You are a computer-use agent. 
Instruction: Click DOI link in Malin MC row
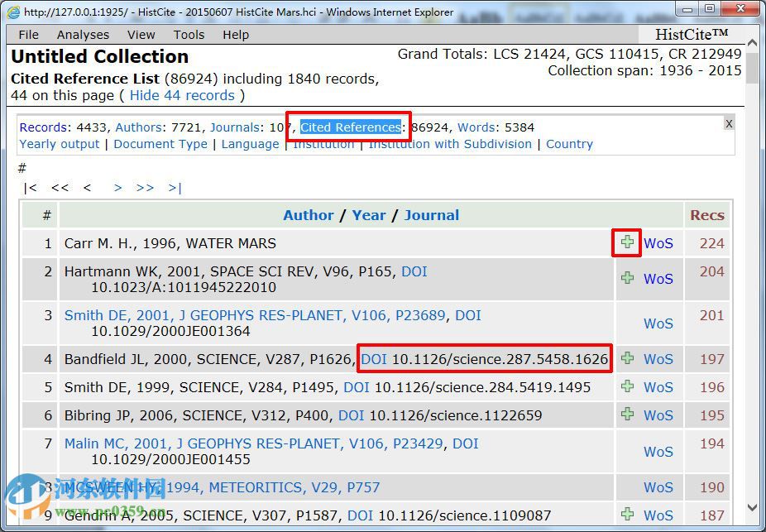pyautogui.click(x=466, y=443)
